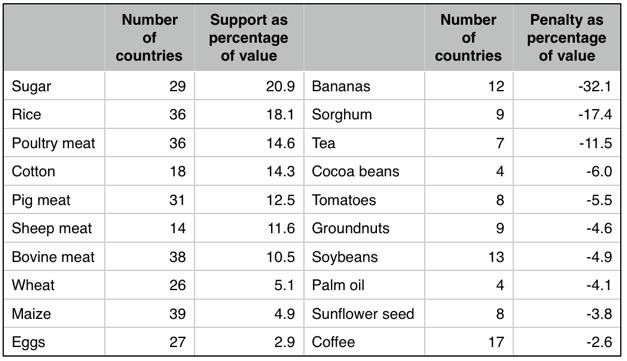627x361 pixels.
Task: Click Maize's country count 39
Action: [x=178, y=314]
